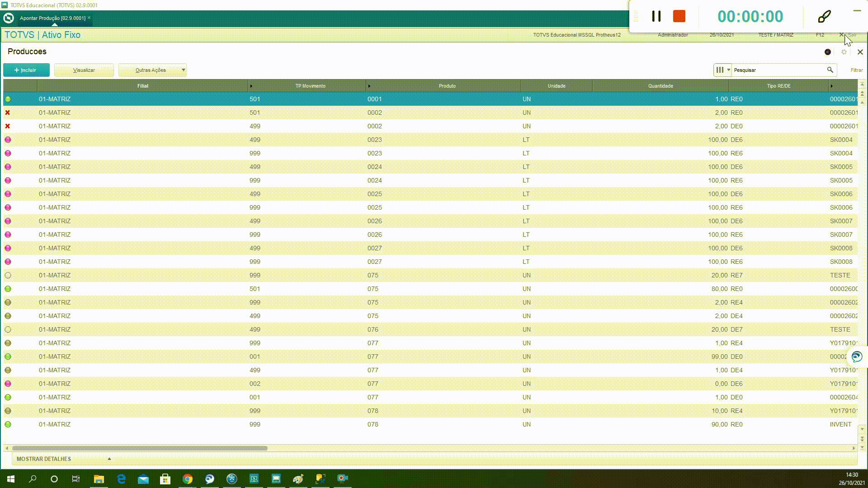Open the recorder pen annotation tool
This screenshot has width=868, height=488.
click(x=824, y=16)
